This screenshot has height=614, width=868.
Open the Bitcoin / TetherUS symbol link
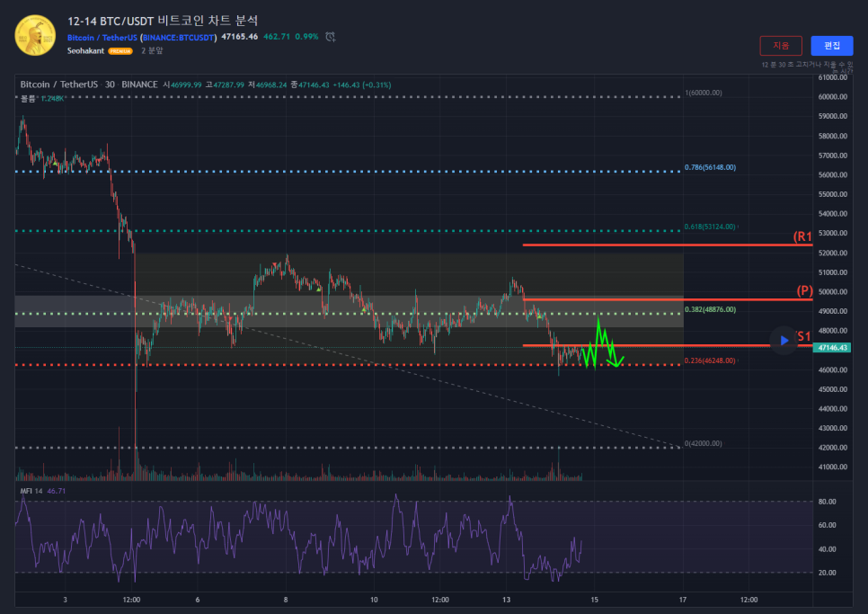102,38
